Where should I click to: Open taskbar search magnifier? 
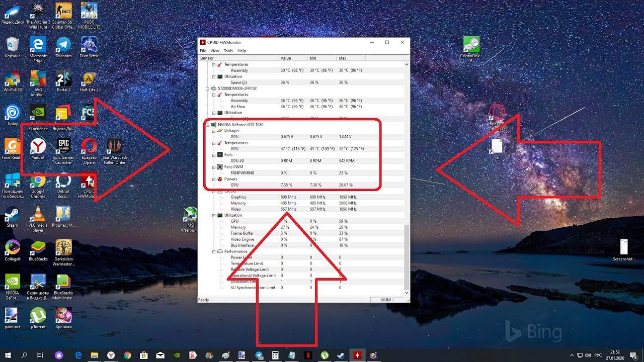[x=24, y=355]
